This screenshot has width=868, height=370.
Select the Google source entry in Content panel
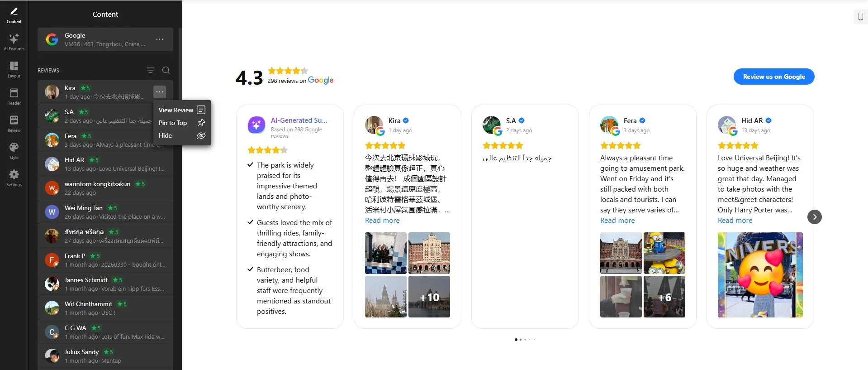point(105,39)
